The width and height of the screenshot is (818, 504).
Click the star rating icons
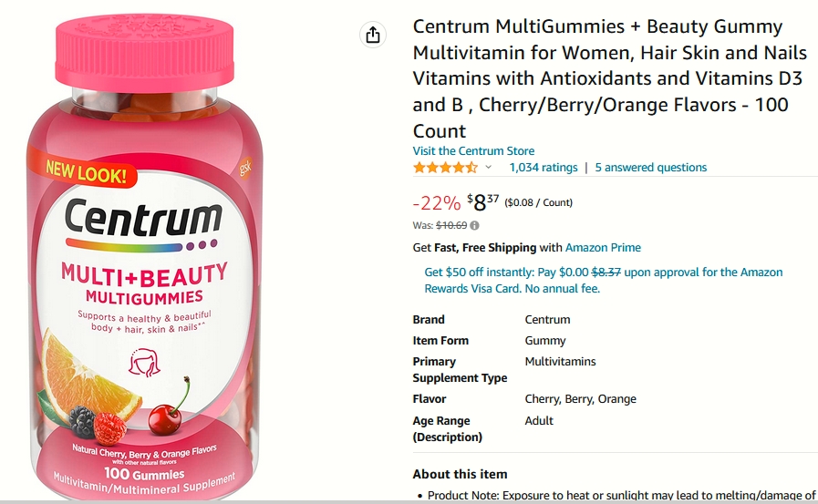coord(445,168)
